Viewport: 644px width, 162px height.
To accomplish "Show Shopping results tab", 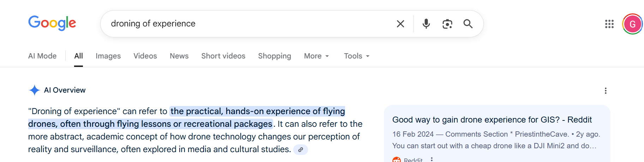I will point(275,56).
